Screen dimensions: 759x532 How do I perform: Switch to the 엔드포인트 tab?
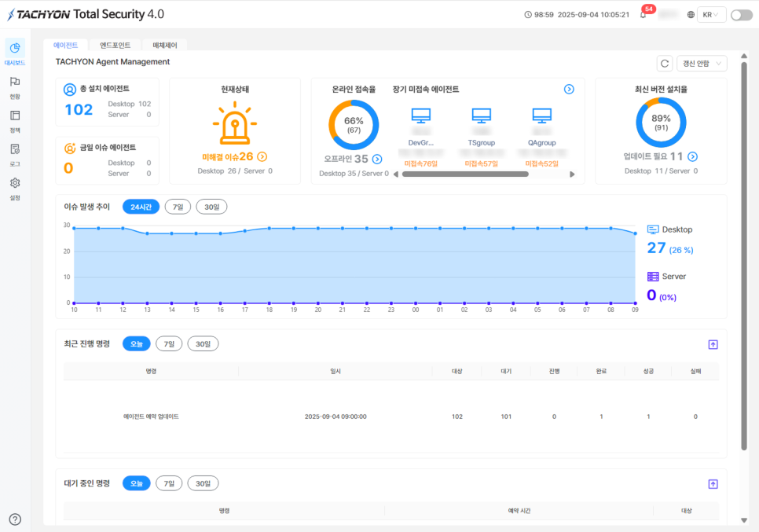click(x=115, y=45)
